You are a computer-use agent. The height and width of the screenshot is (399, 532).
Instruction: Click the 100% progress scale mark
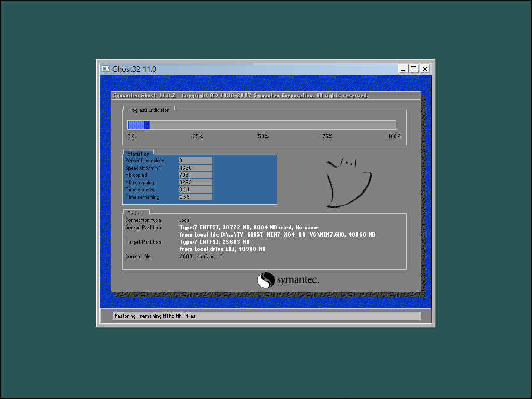[x=394, y=136]
